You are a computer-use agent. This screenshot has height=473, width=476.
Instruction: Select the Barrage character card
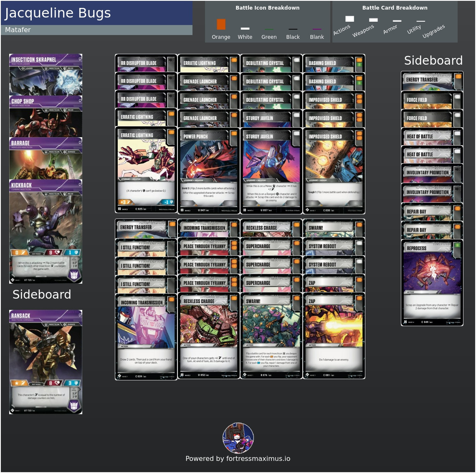pyautogui.click(x=46, y=158)
